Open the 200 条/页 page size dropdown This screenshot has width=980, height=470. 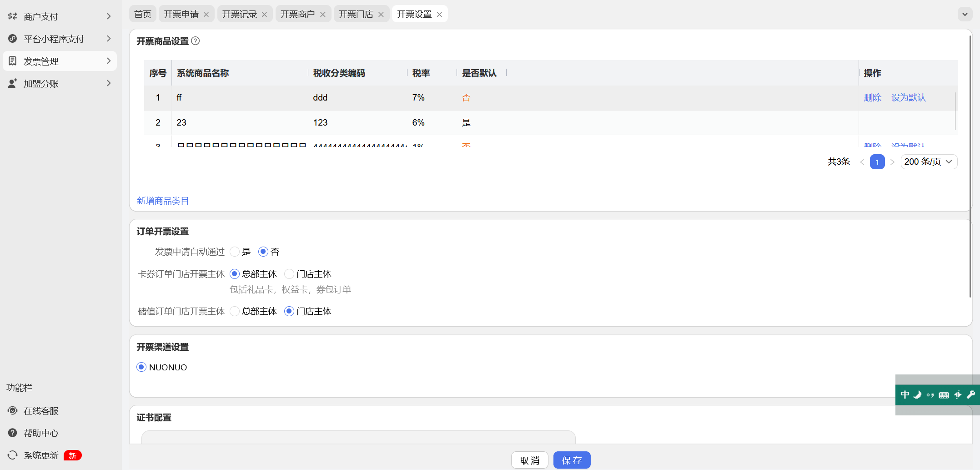[x=929, y=162]
